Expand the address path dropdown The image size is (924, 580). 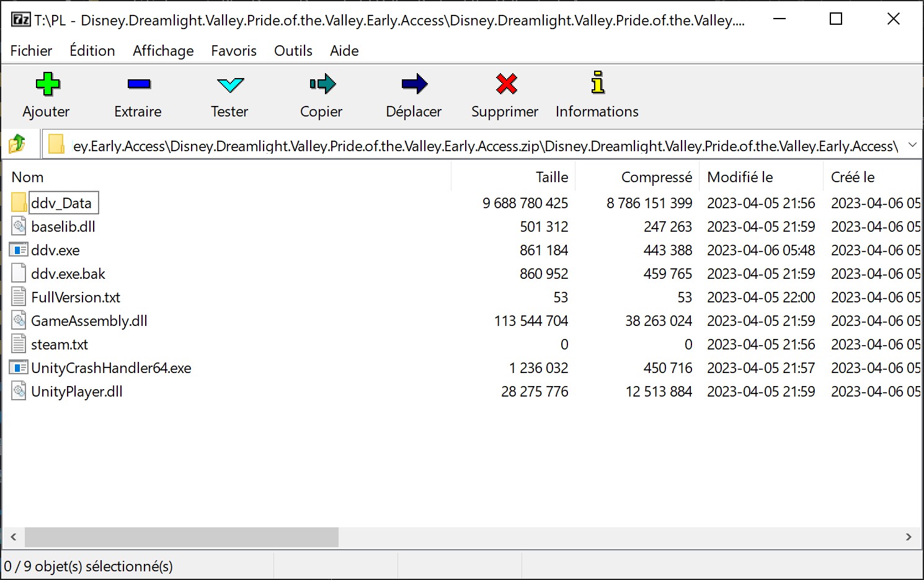pyautogui.click(x=912, y=145)
